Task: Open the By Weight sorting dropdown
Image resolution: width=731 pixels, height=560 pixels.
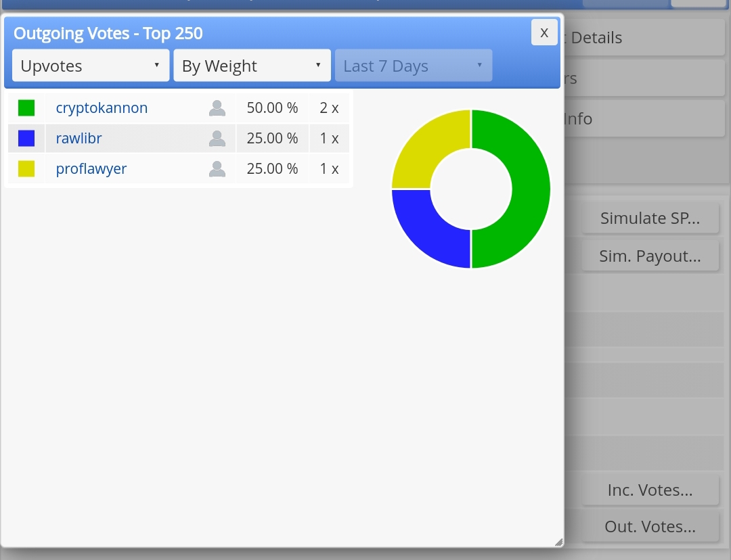Action: [252, 66]
